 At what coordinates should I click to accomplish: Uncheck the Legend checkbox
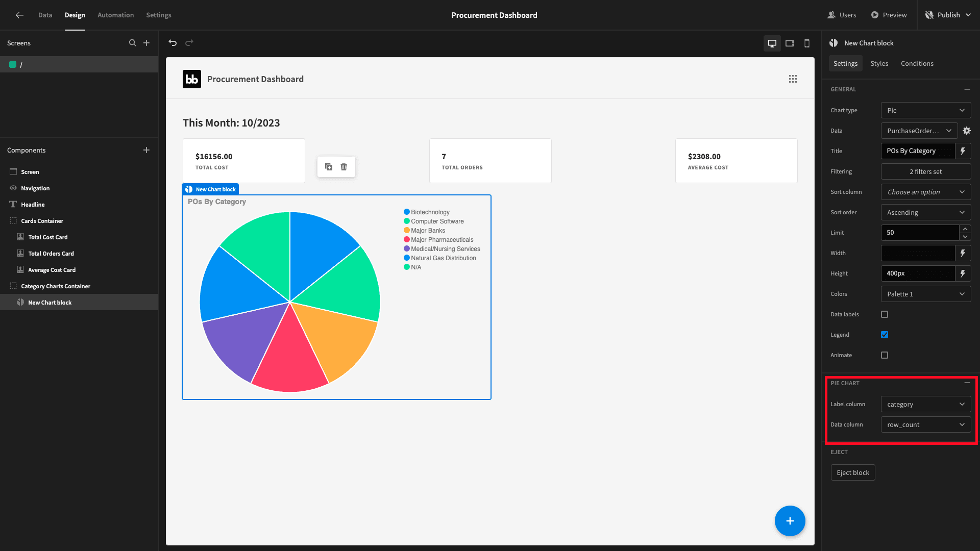[885, 335]
